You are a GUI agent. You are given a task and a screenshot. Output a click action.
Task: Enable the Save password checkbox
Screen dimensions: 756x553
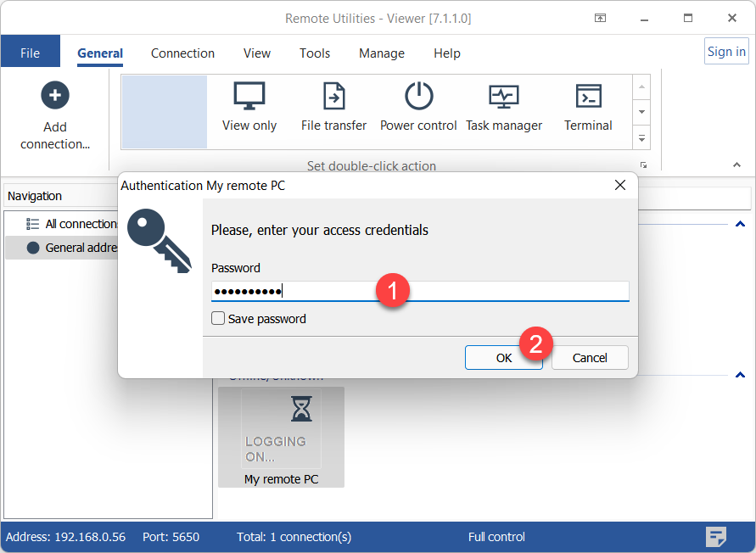(219, 319)
